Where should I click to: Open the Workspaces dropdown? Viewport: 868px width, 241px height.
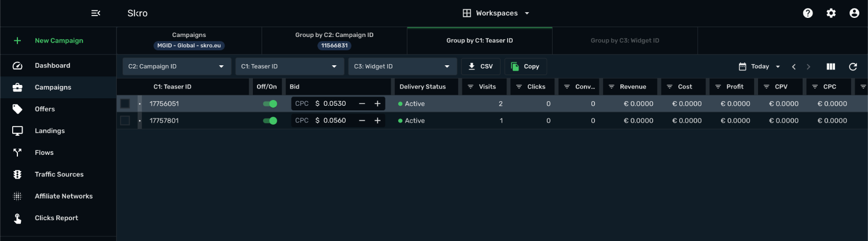click(x=496, y=13)
